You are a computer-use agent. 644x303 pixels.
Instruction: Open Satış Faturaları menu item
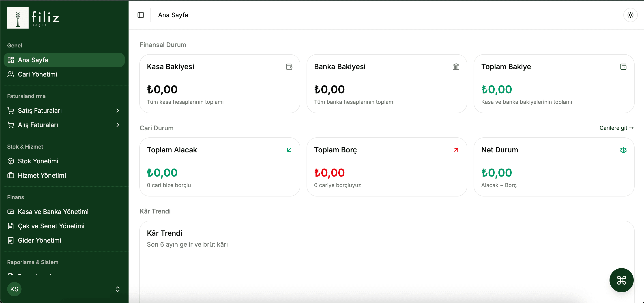coord(64,110)
